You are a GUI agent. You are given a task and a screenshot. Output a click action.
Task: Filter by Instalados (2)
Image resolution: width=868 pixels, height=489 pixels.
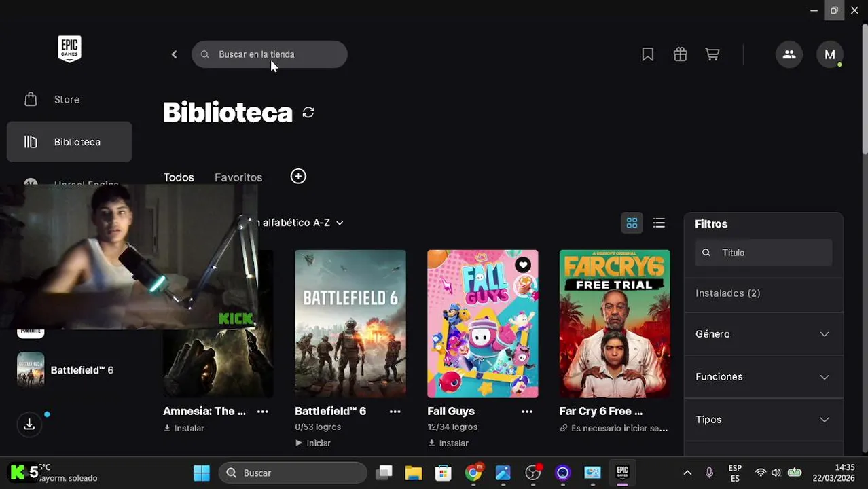(x=728, y=293)
